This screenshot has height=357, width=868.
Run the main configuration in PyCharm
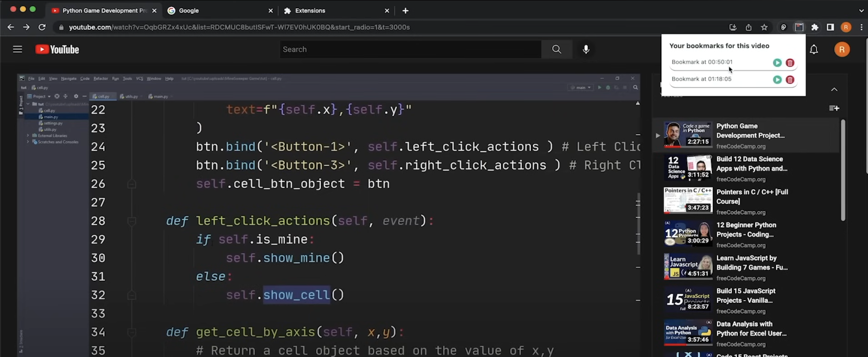point(600,87)
